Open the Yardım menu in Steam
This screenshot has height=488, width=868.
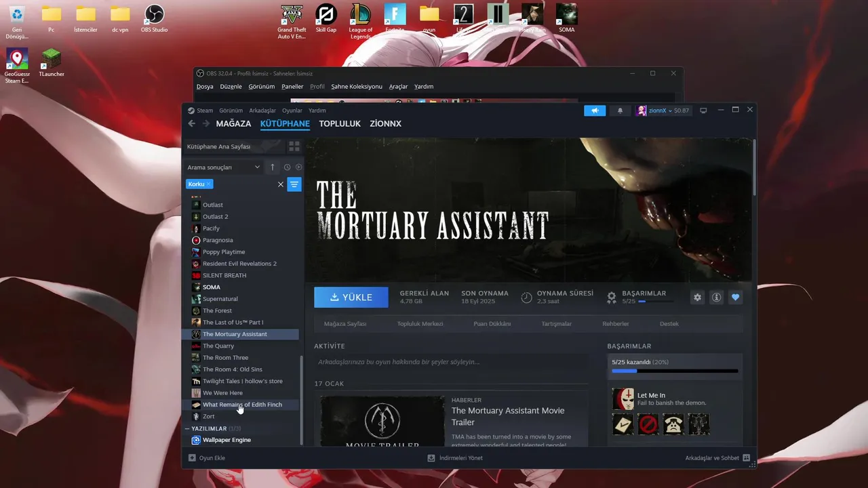317,110
